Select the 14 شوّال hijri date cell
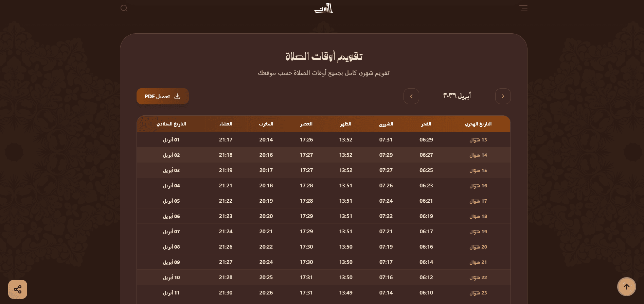The height and width of the screenshot is (304, 644). (478, 155)
